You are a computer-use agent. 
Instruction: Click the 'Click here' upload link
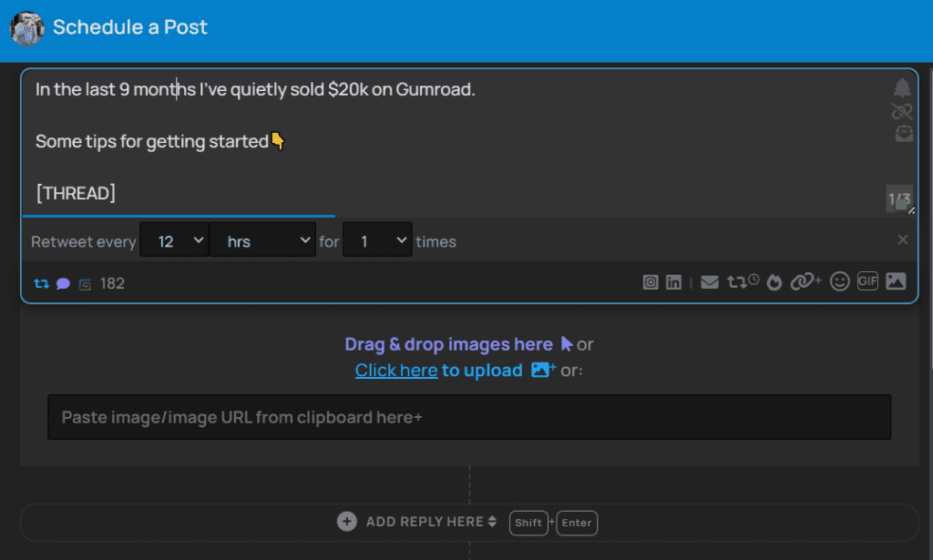(x=396, y=370)
